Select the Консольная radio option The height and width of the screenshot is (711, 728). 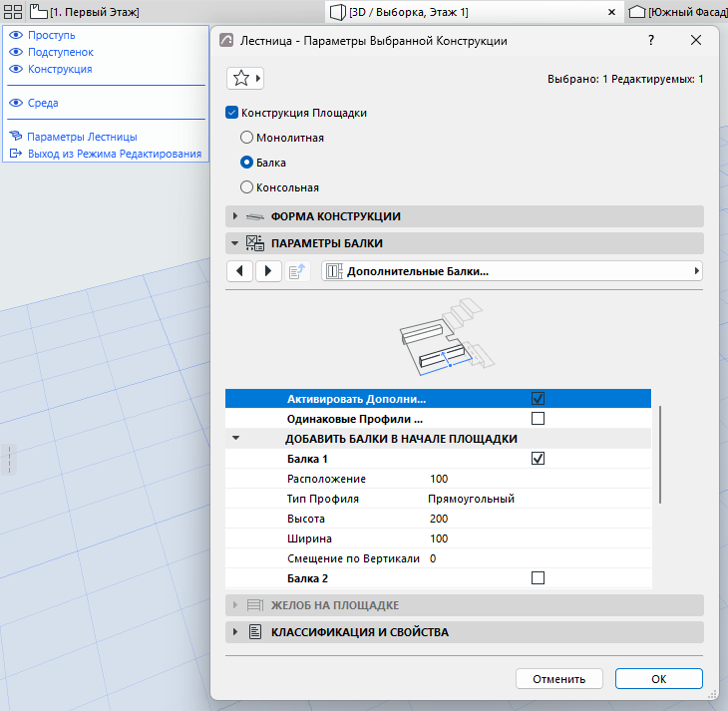click(x=246, y=187)
